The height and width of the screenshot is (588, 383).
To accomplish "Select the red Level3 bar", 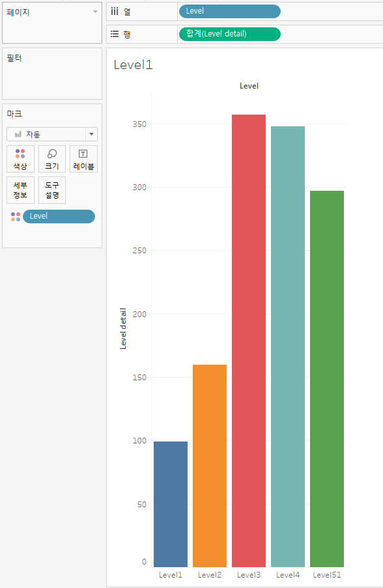I will [249, 341].
